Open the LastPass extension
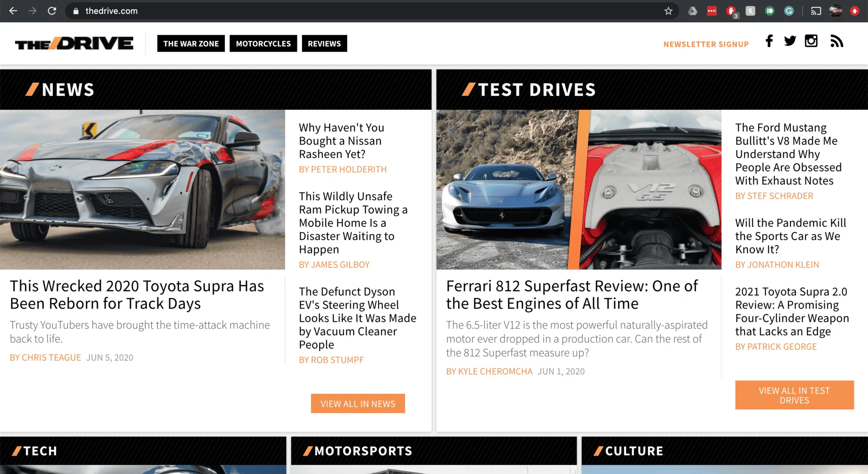Viewport: 868px width, 474px height. 712,11
